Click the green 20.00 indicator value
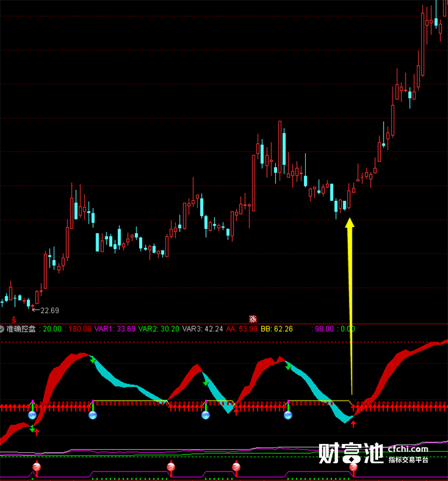The height and width of the screenshot is (481, 448). [x=52, y=329]
